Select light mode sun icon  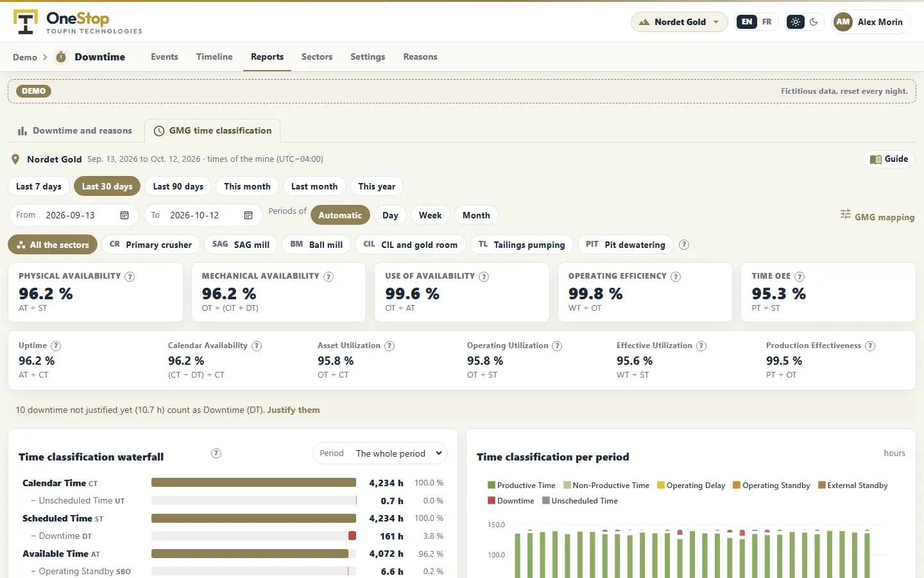[x=796, y=22]
